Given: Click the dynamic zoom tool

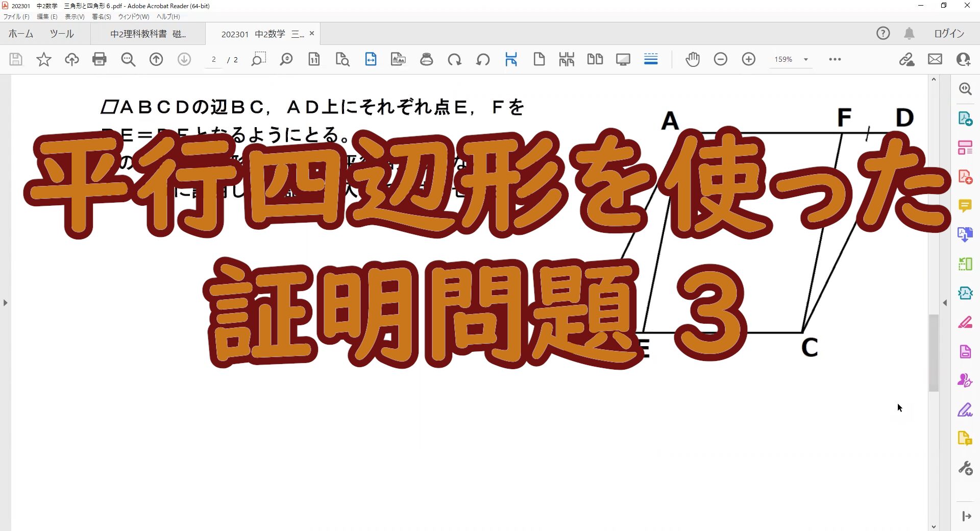Looking at the screenshot, I should tap(286, 59).
